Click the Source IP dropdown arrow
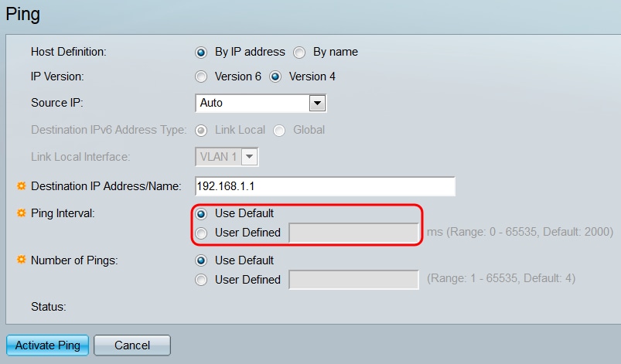Viewport: 621px width, 364px height. 317,103
